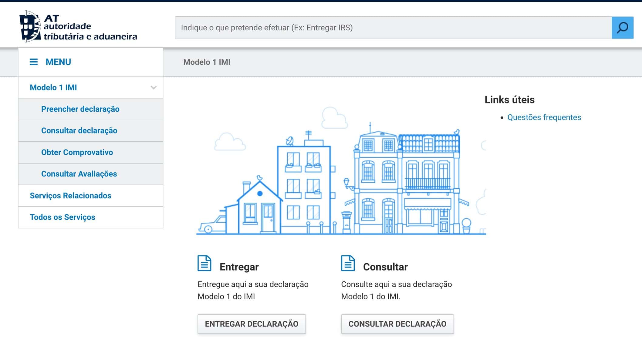Click the magnifying glass search icon
Image resolution: width=642 pixels, height=364 pixels.
point(622,28)
